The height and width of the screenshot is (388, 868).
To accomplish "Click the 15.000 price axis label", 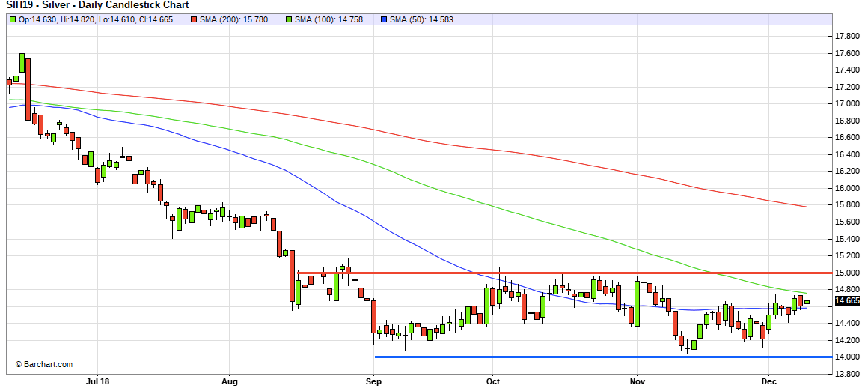I will 847,273.
